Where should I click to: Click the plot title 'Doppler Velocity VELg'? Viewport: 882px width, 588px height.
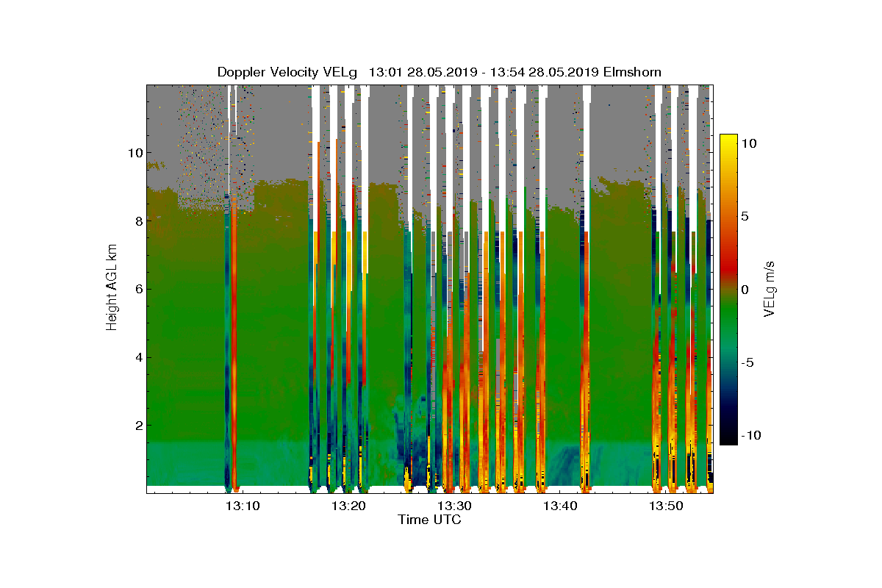[287, 72]
